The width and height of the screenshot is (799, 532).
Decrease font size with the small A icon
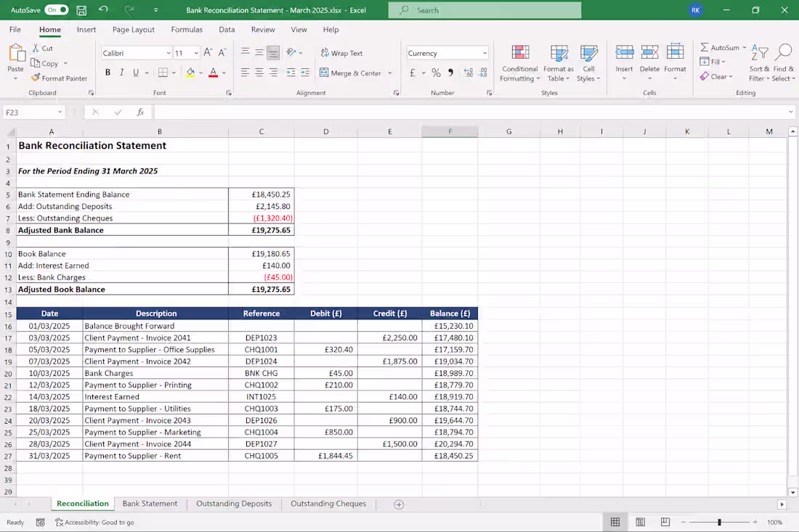222,52
